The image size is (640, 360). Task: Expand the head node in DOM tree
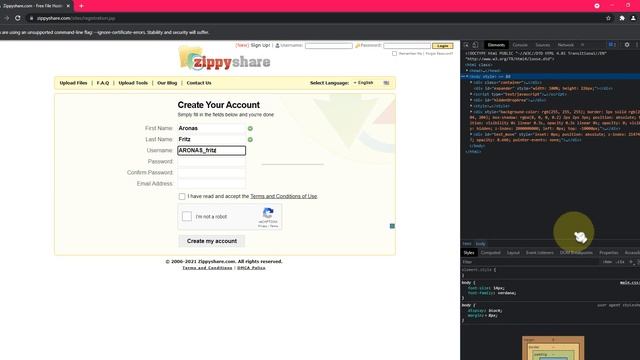point(467,71)
